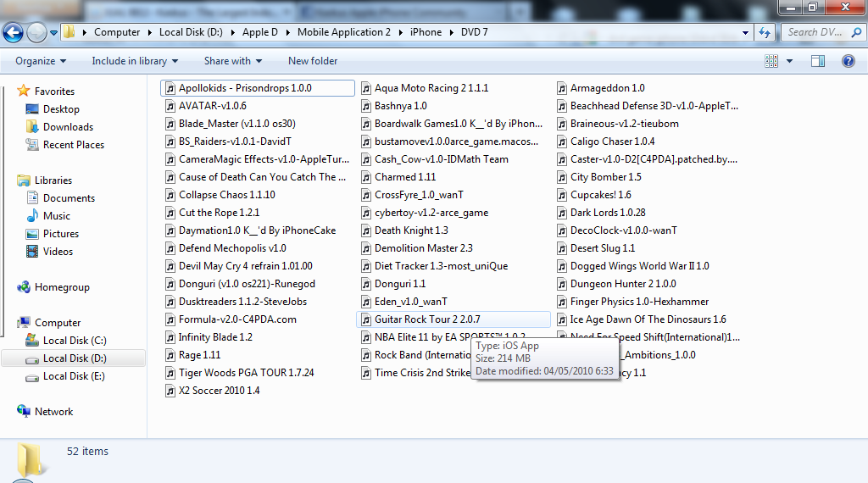Select the Cut the Rope 1.2.1 file icon
868x483 pixels.
[170, 213]
